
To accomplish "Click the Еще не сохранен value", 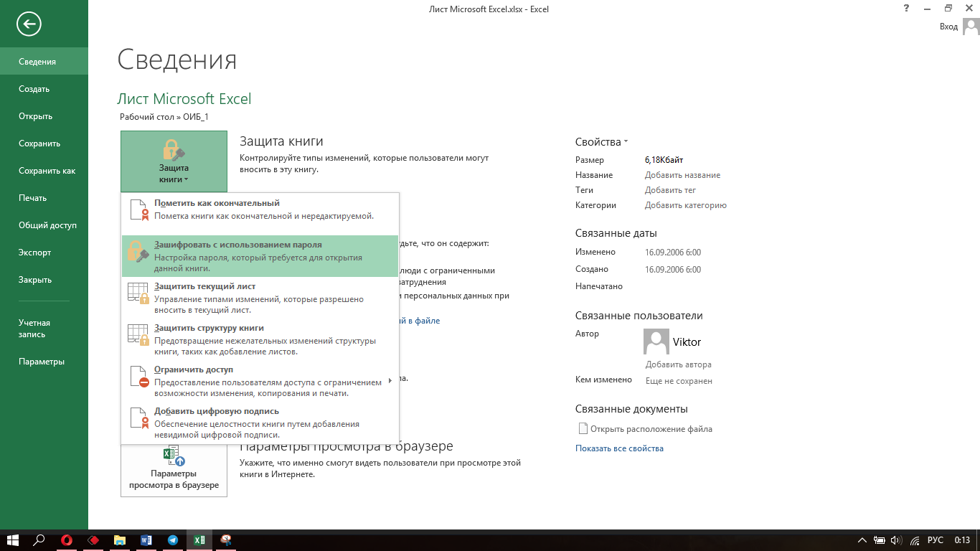I will 679,381.
